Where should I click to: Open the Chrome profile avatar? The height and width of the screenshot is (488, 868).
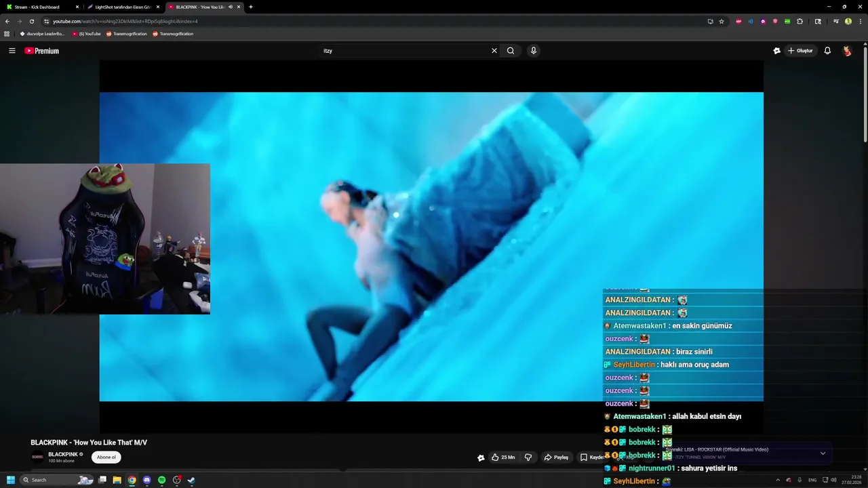click(848, 21)
